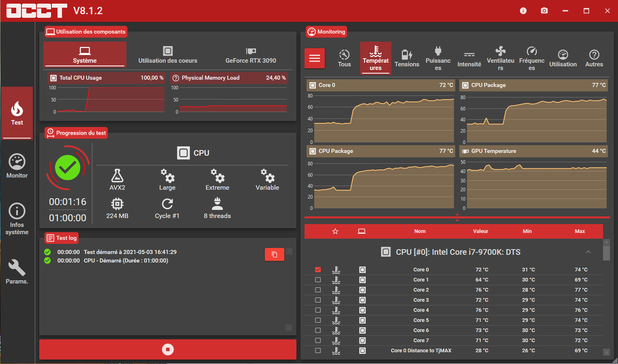This screenshot has width=618, height=364.
Task: Click the star favorites column header
Action: tap(335, 231)
